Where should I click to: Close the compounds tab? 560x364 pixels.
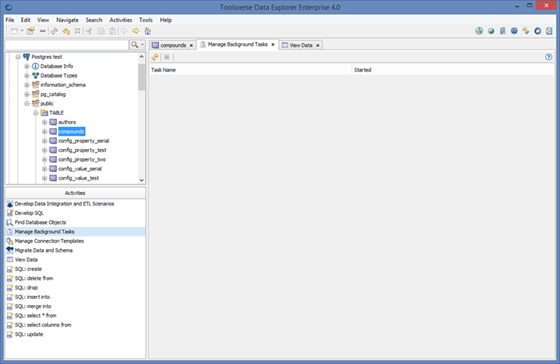[191, 45]
